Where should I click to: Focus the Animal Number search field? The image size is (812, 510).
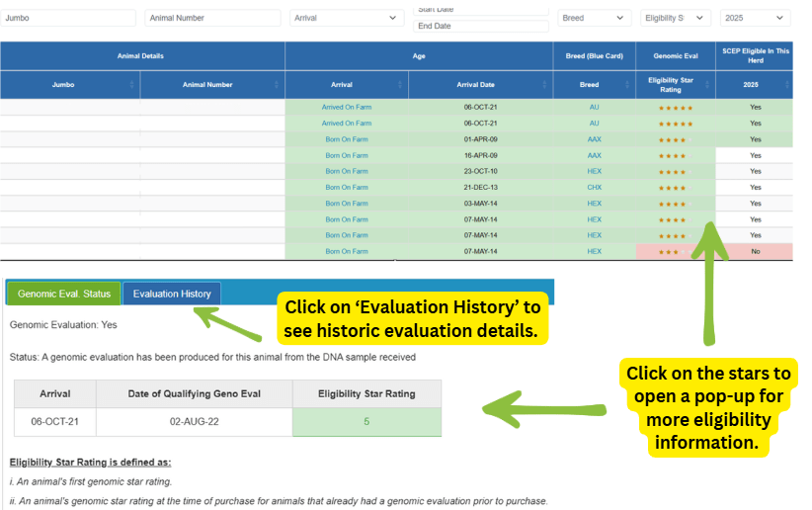pyautogui.click(x=212, y=18)
